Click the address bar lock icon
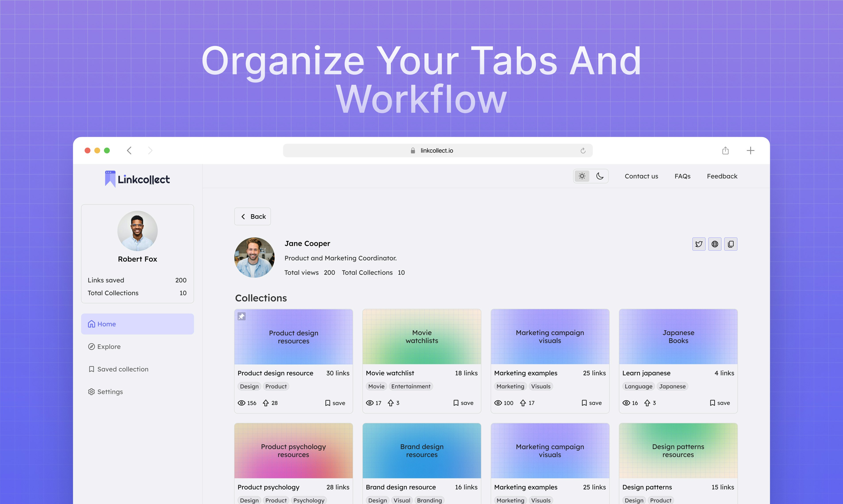 pyautogui.click(x=413, y=151)
